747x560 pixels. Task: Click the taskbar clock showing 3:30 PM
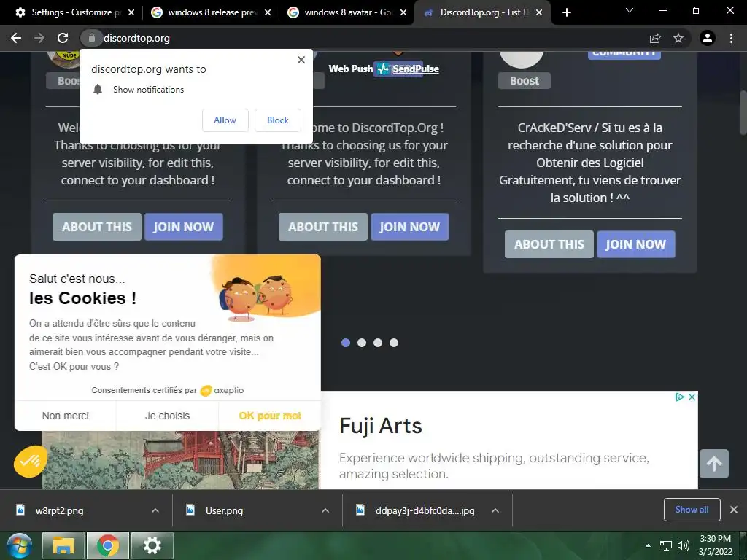tap(715, 545)
